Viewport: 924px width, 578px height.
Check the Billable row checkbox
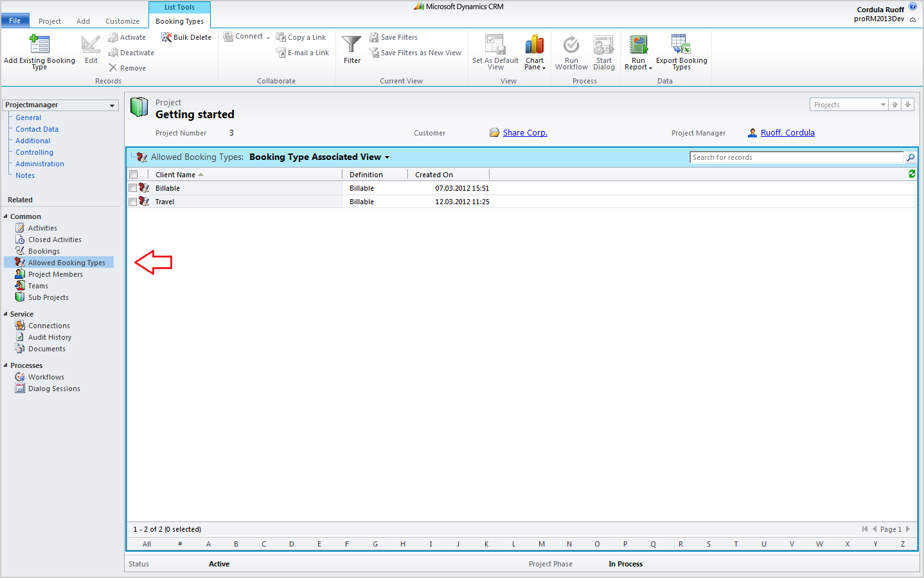(133, 188)
